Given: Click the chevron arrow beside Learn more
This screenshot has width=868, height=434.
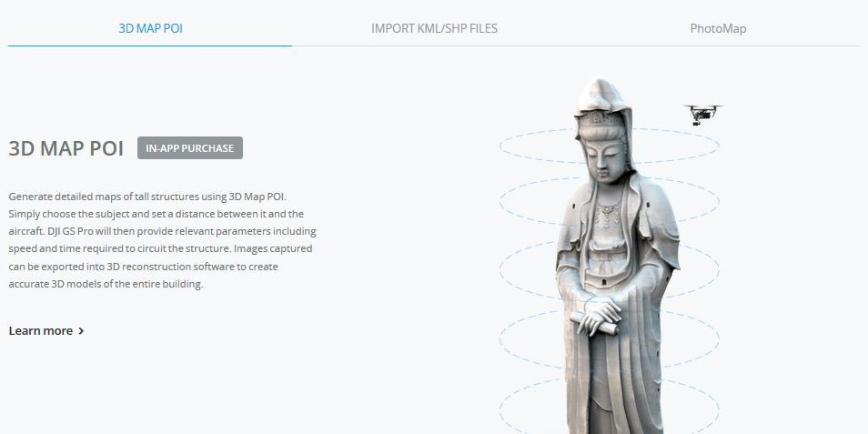Looking at the screenshot, I should [x=81, y=331].
